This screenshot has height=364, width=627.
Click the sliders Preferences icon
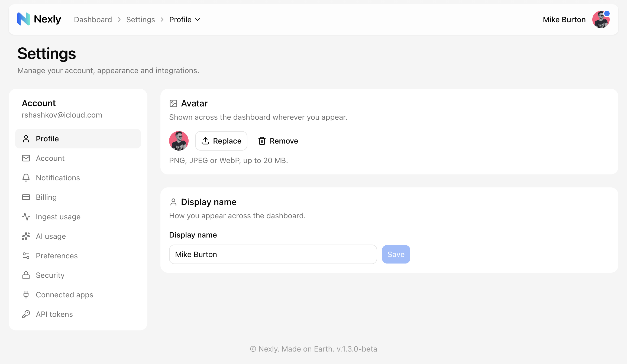26,256
